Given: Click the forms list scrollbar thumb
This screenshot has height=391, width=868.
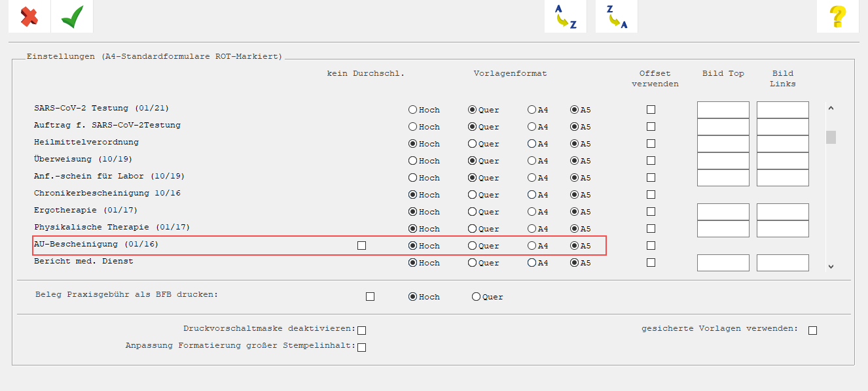Looking at the screenshot, I should pyautogui.click(x=831, y=137).
